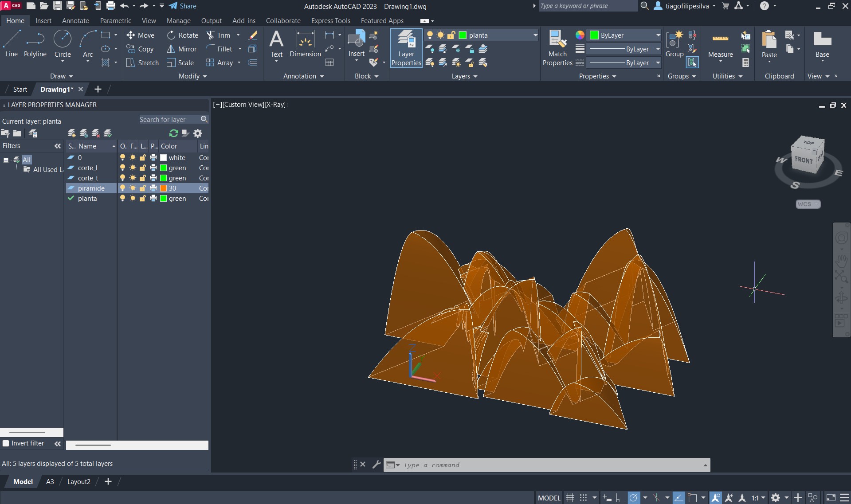The image size is (851, 504).
Task: Click the Search for layer field
Action: [169, 120]
